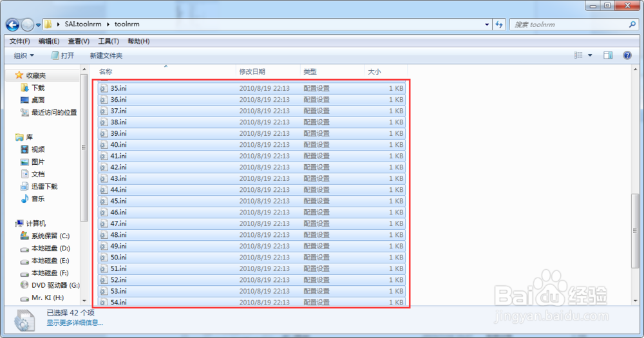Open the recent locations dropdown arrow
The height and width of the screenshot is (338, 644).
click(38, 25)
